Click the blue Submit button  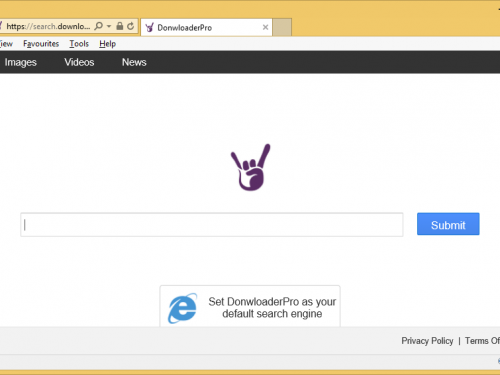tap(448, 224)
